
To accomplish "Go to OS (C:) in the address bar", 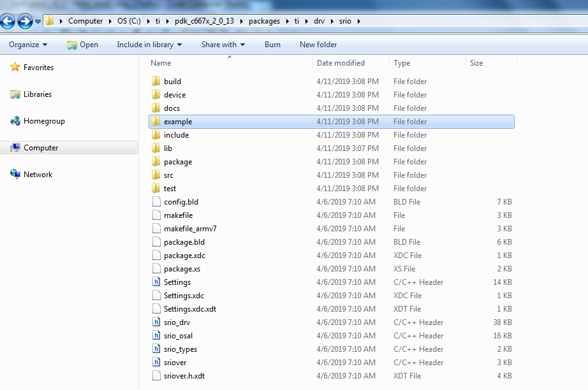I will coord(129,21).
